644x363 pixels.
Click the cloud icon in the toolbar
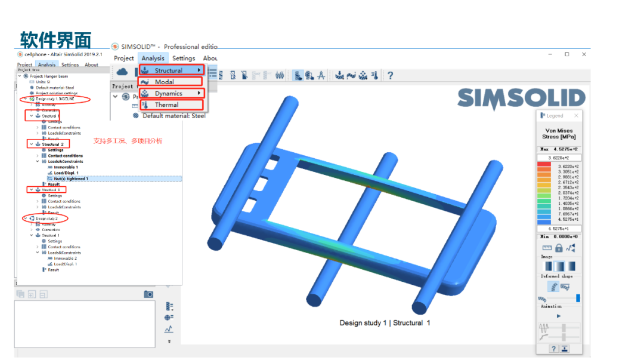tap(122, 72)
